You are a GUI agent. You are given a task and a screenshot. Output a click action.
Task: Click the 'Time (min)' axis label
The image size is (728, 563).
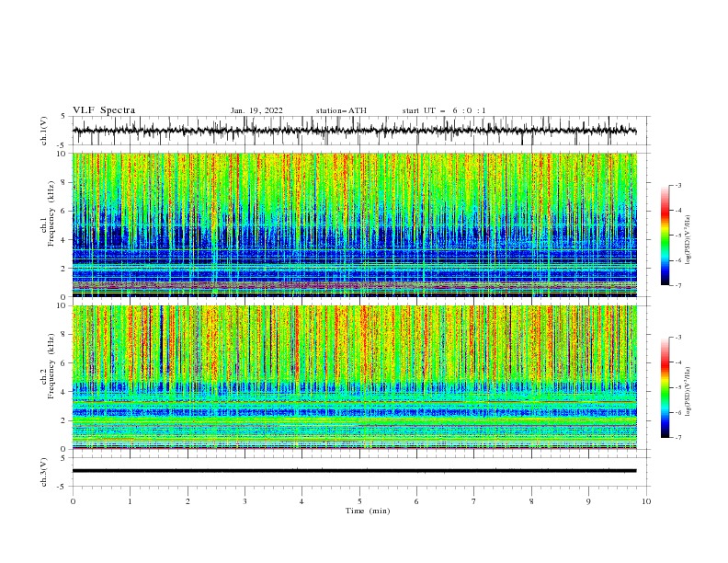(x=368, y=511)
